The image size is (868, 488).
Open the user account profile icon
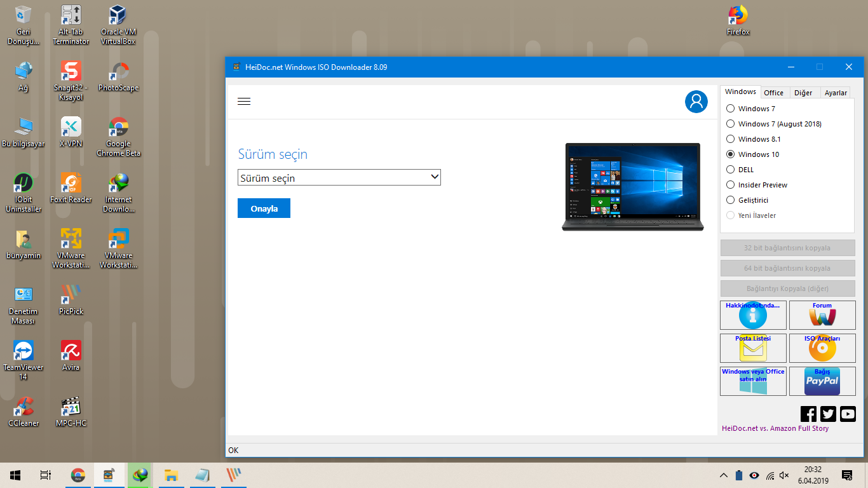tap(696, 102)
